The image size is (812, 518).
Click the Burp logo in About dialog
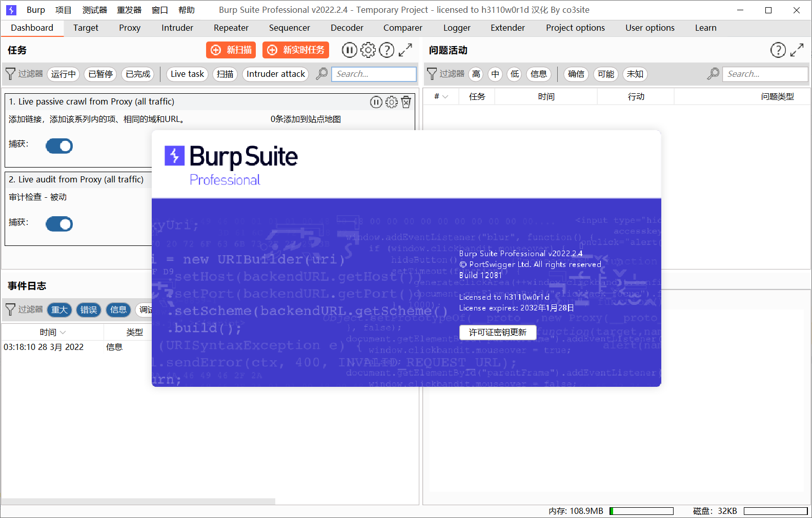(x=174, y=156)
